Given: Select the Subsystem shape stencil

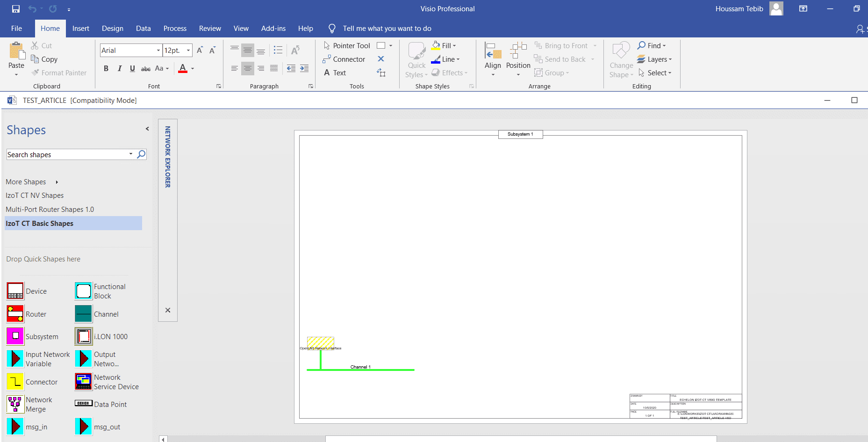Looking at the screenshot, I should 15,336.
